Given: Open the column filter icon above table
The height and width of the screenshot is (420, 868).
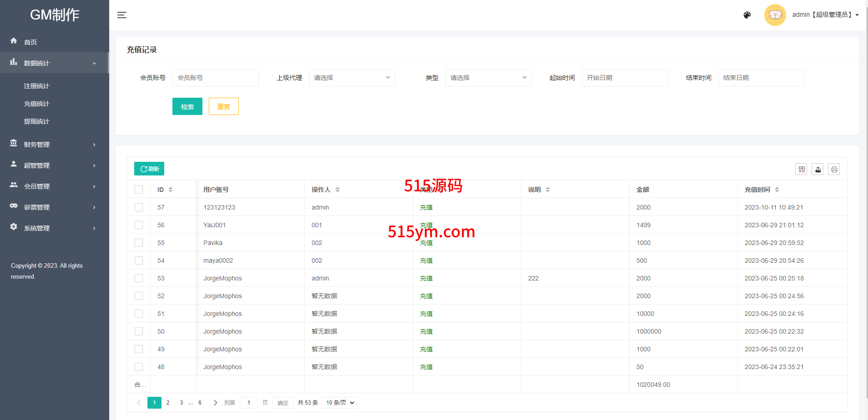Looking at the screenshot, I should pyautogui.click(x=802, y=170).
